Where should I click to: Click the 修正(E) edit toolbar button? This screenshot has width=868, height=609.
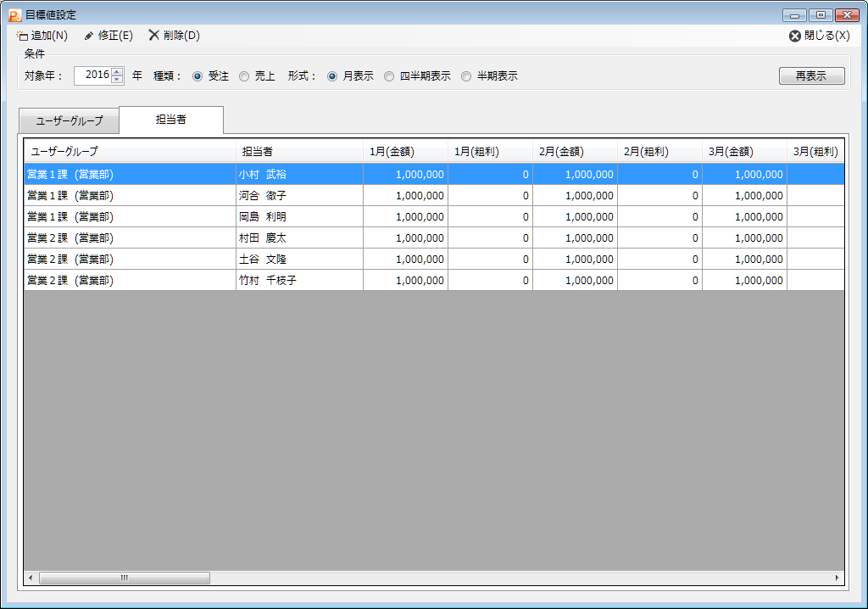108,36
